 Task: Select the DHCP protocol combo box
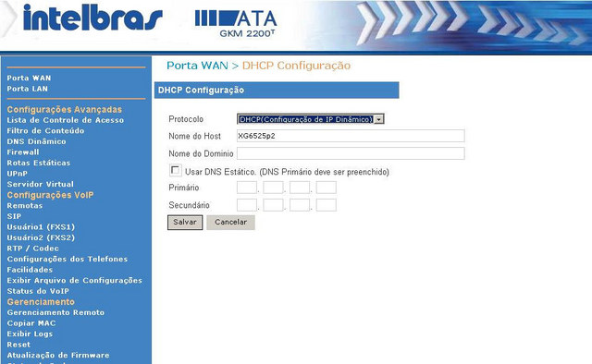(311, 119)
